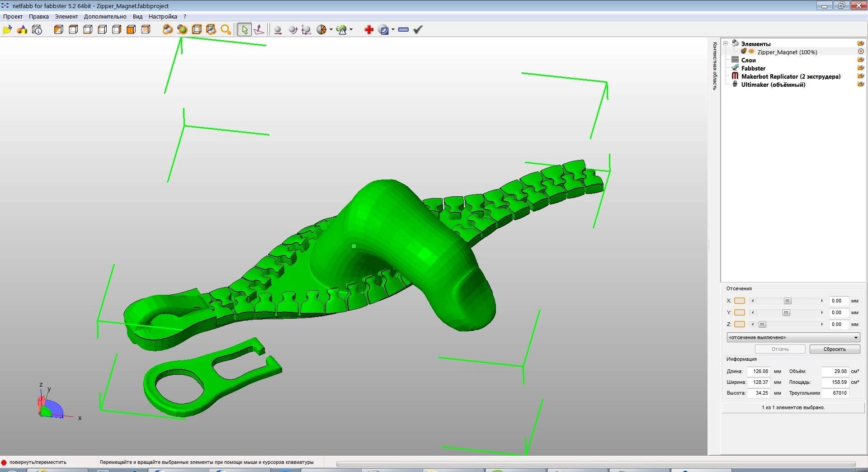Select Makerbot Replicator (2 экструдера) item
This screenshot has height=472, width=868.
pos(791,76)
